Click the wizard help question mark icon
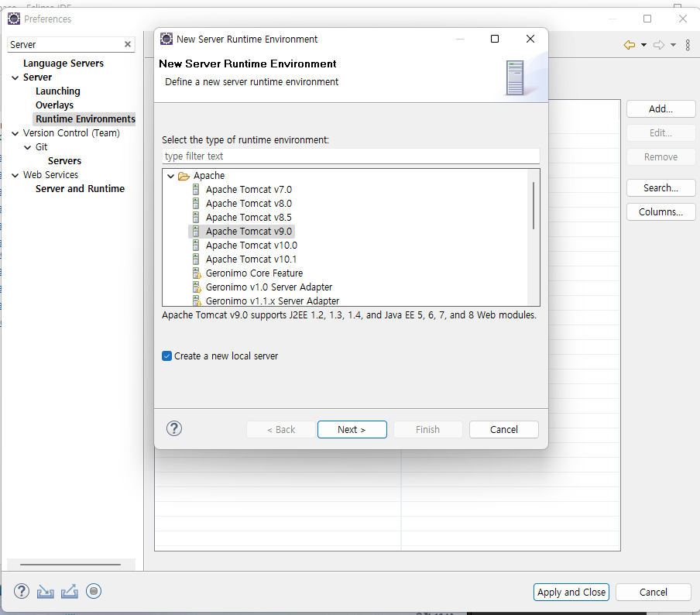The width and height of the screenshot is (700, 615). 174,429
